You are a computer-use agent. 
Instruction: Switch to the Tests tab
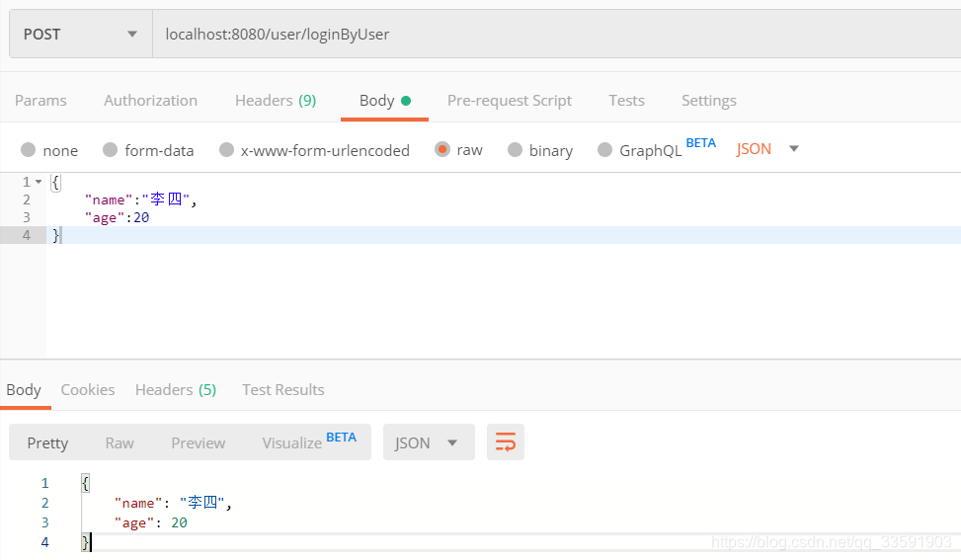tap(626, 101)
